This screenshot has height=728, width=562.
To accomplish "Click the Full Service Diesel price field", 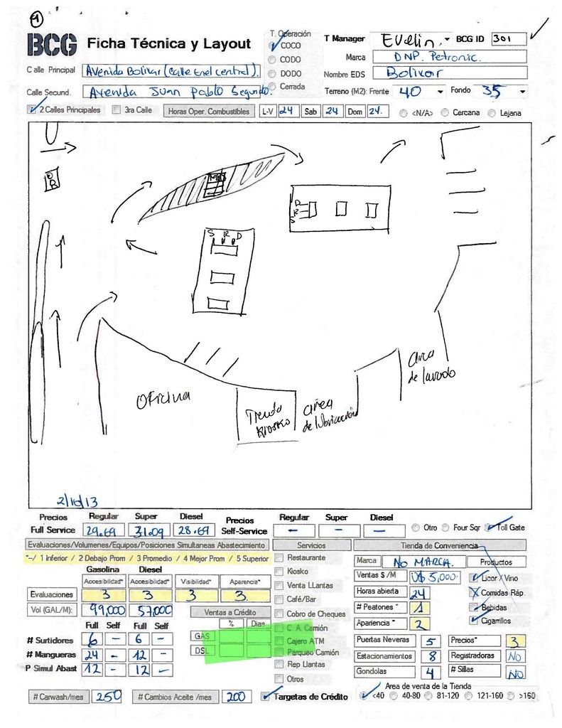I will click(x=194, y=530).
